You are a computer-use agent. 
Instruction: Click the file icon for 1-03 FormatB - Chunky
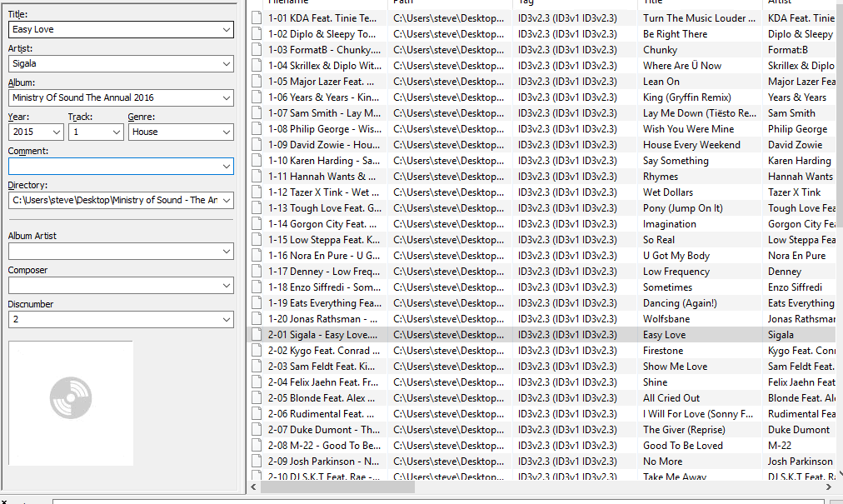[257, 50]
